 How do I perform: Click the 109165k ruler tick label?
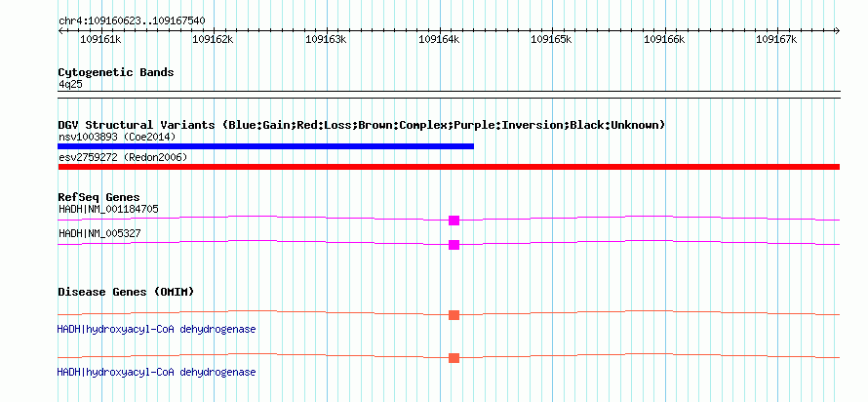551,39
